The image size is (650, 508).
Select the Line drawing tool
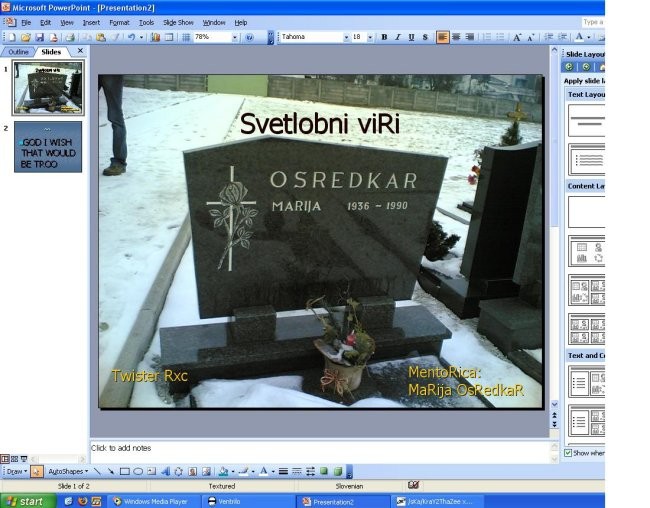97,472
